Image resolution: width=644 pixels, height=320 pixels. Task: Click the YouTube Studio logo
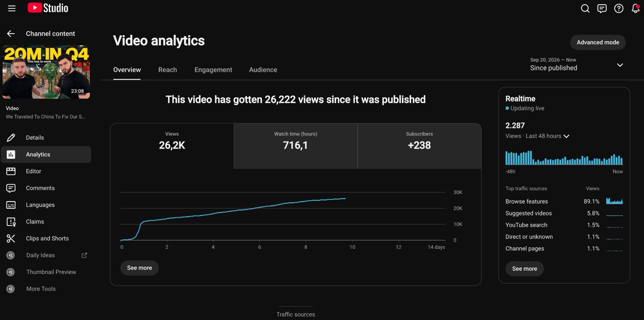pyautogui.click(x=48, y=8)
